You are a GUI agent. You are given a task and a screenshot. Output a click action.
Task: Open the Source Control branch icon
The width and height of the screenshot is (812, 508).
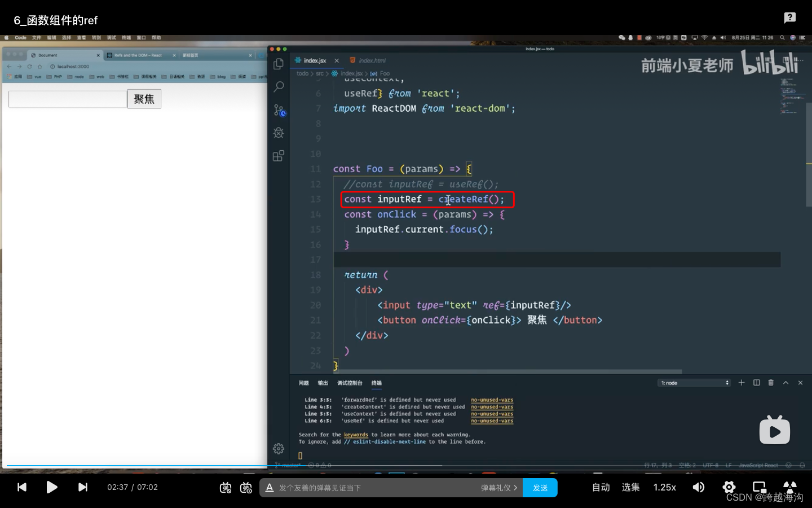279,110
